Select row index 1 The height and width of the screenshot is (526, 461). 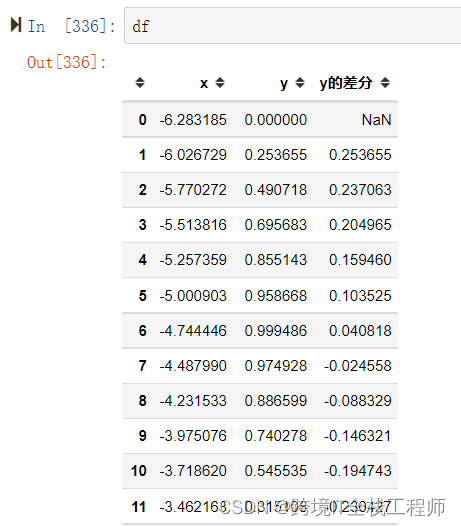pos(143,155)
